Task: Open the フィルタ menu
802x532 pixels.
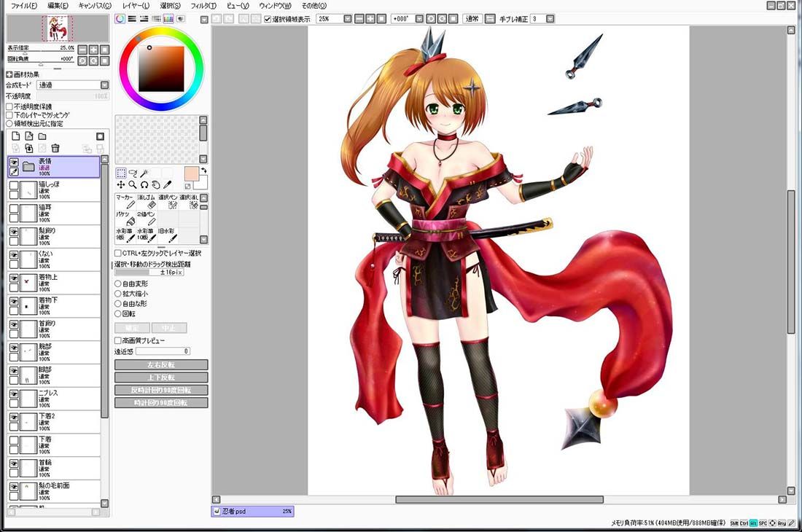Action: (x=203, y=6)
